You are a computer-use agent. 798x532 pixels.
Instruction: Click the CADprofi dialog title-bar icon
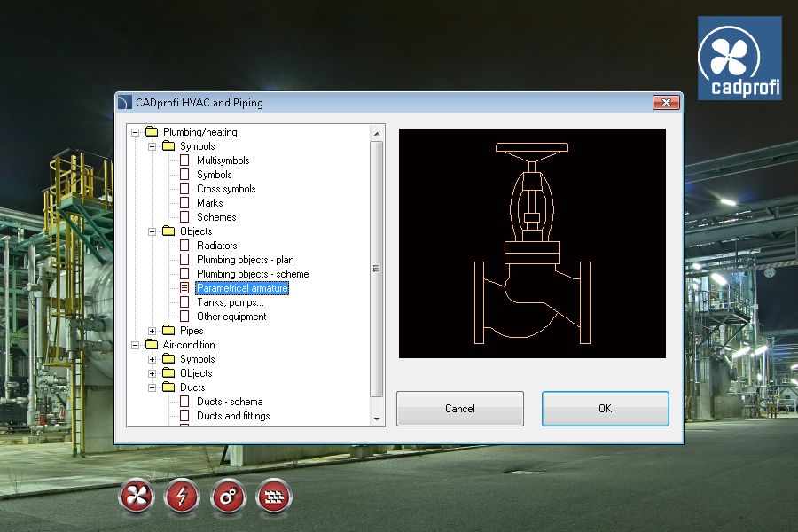[x=125, y=102]
